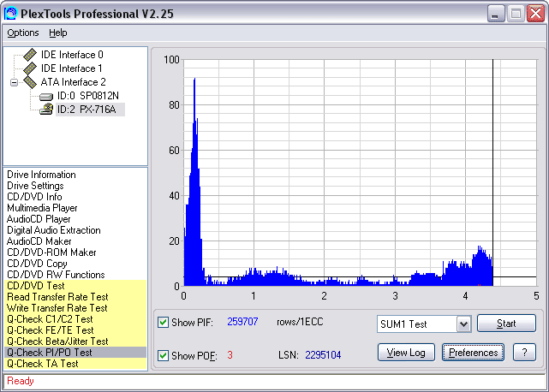Open AudioCD Player function
549x392 pixels.
(39, 219)
